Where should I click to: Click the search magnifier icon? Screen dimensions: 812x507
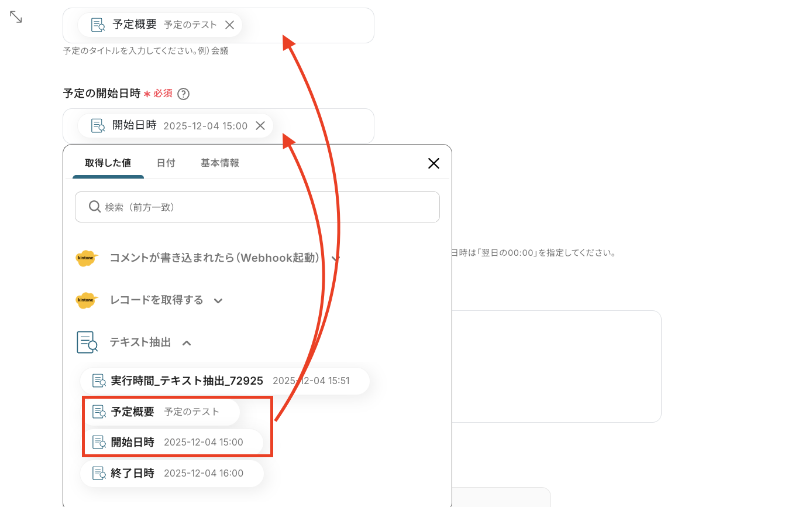click(95, 207)
